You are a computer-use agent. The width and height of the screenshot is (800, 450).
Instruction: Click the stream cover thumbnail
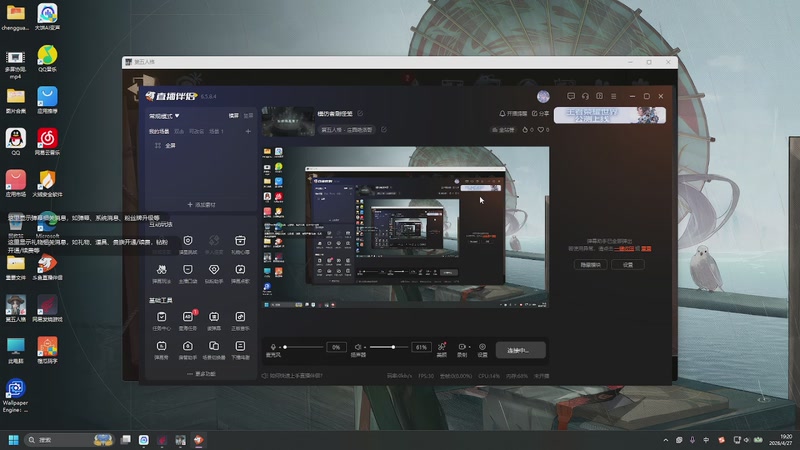tap(288, 121)
